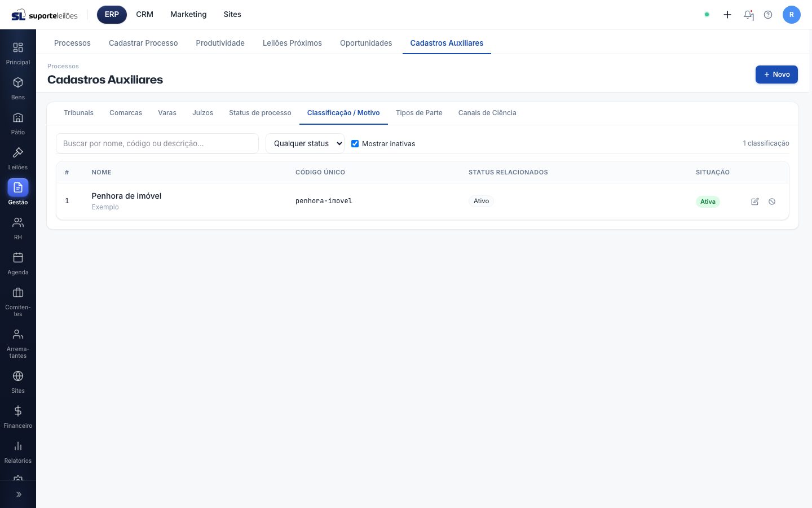Select the Tribunais sub-tab
Viewport: 812px width, 508px height.
point(78,113)
